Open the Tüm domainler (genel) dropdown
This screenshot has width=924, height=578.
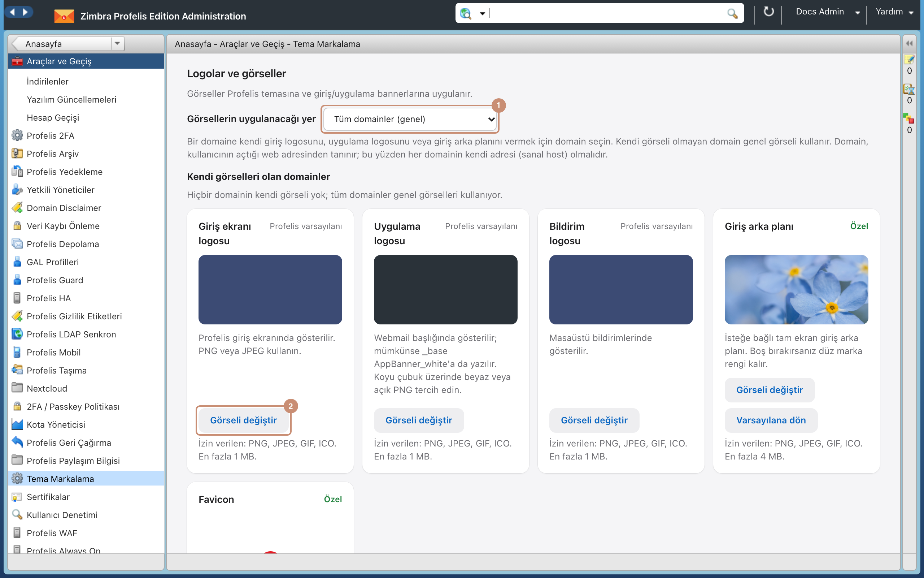click(x=410, y=119)
